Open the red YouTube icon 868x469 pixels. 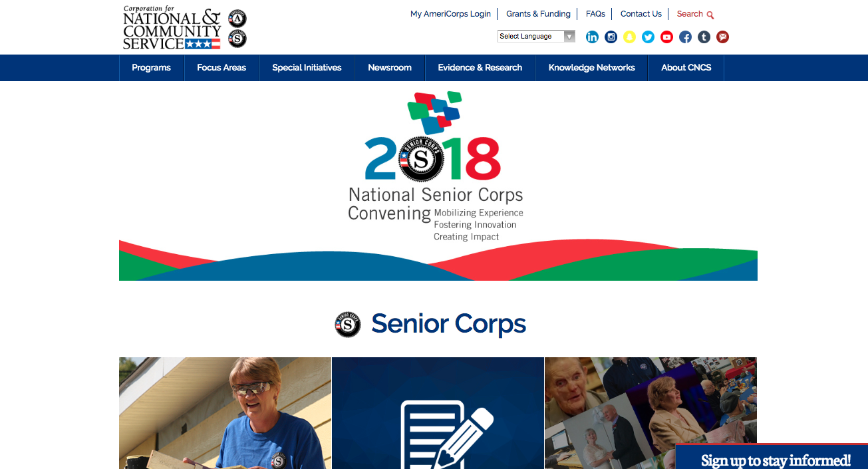[666, 37]
